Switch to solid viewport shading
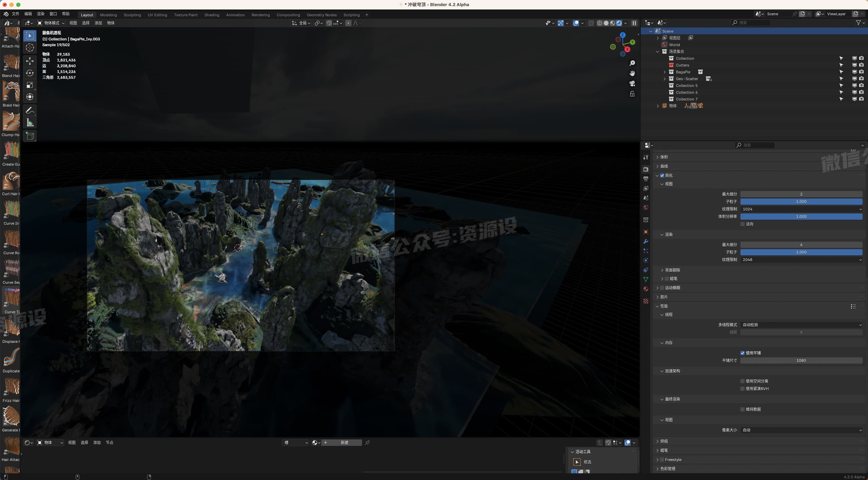 [x=606, y=23]
